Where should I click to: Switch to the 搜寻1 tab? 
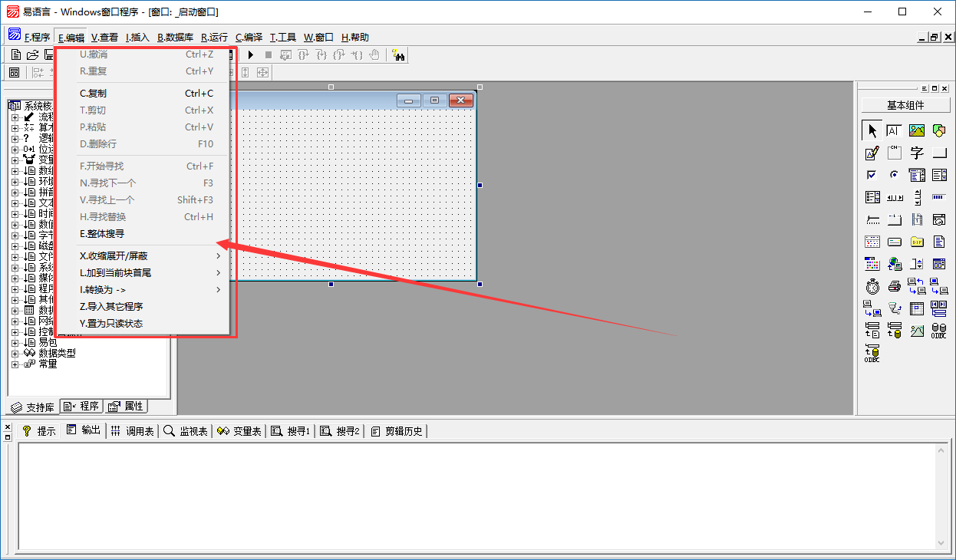[x=290, y=431]
